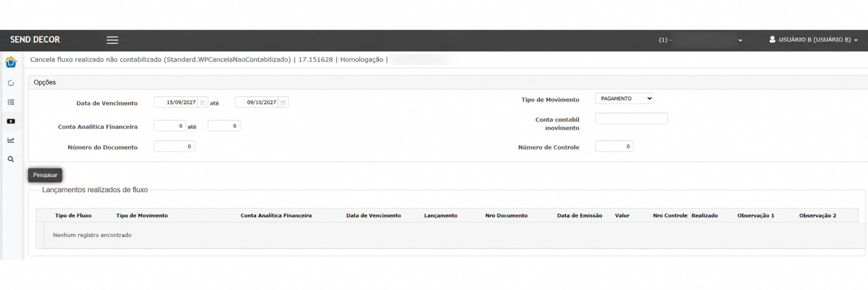
Task: Click the start Data de Vencimento field
Action: [176, 102]
